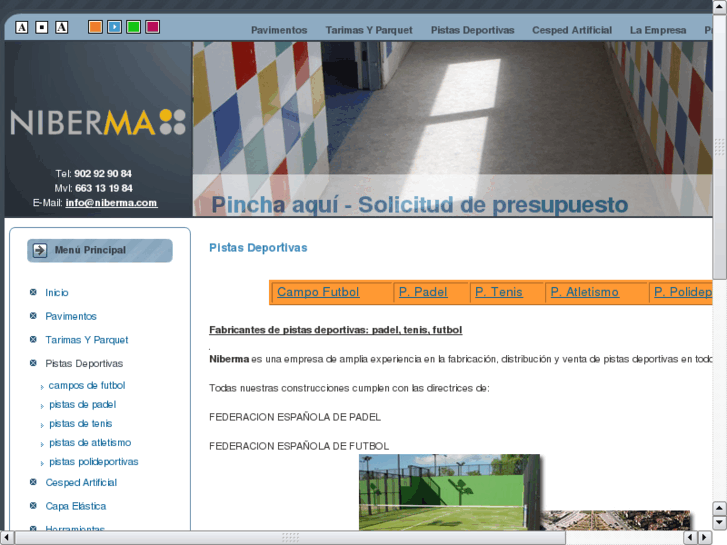This screenshot has height=545, width=727.
Task: Click the P. Padel orange tab
Action: tap(423, 292)
